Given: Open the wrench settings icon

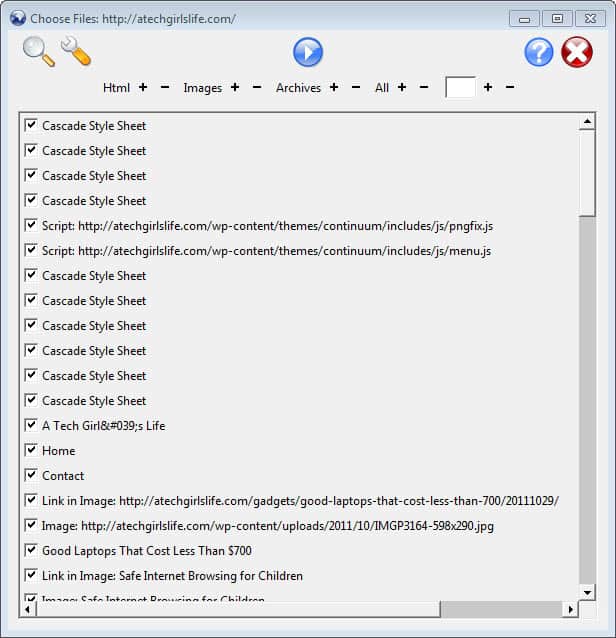Looking at the screenshot, I should click(x=76, y=51).
